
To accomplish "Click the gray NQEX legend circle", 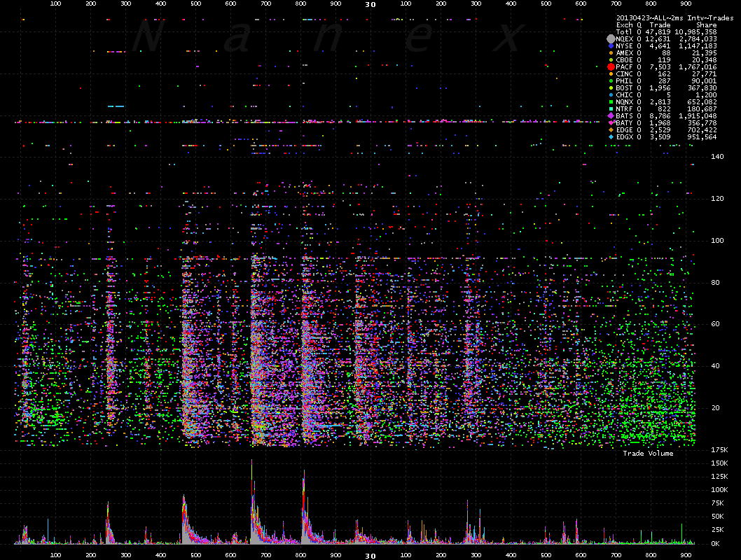I will (x=611, y=38).
